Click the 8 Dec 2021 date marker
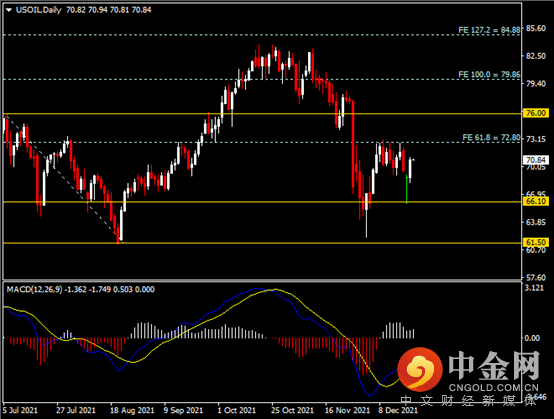Image resolution: width=554 pixels, height=419 pixels. tap(398, 410)
